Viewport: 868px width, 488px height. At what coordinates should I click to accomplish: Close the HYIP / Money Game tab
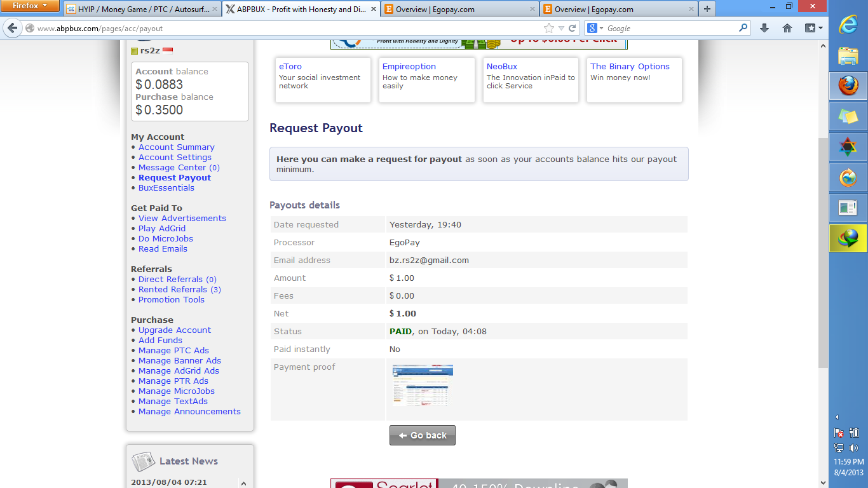click(x=215, y=10)
